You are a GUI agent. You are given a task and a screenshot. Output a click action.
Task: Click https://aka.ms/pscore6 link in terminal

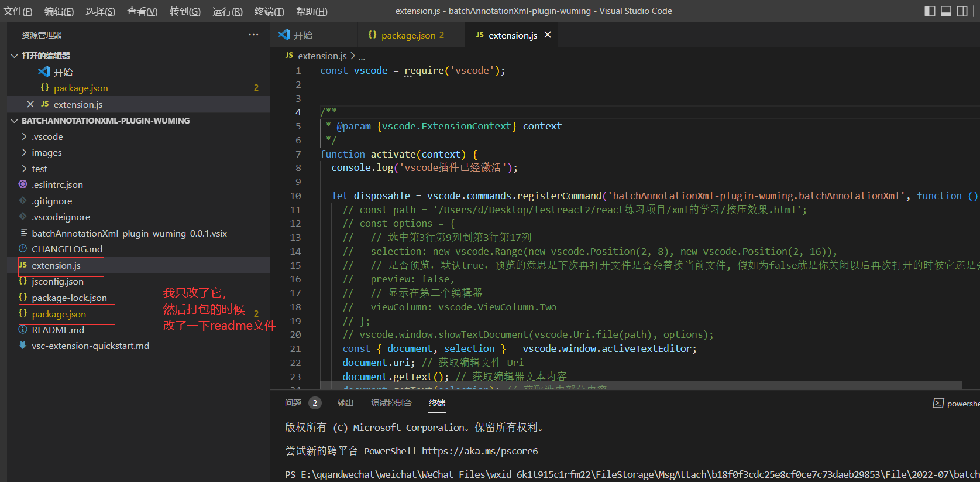point(480,451)
